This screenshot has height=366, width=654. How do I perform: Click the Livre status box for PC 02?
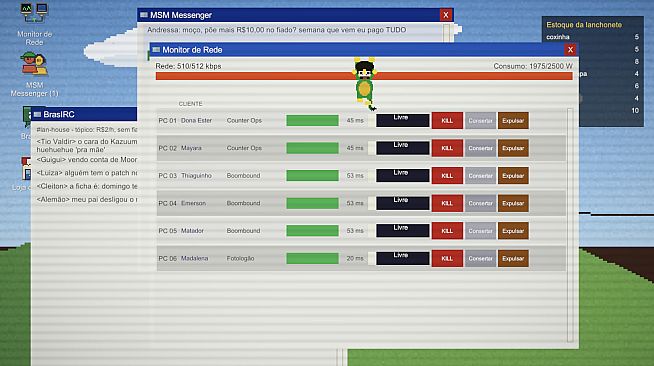click(402, 148)
